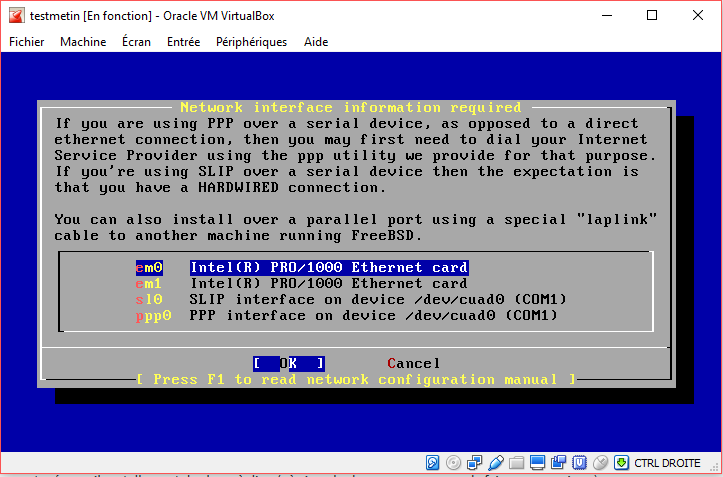
Task: Click the CPU virtualization status icon
Action: coord(579,462)
